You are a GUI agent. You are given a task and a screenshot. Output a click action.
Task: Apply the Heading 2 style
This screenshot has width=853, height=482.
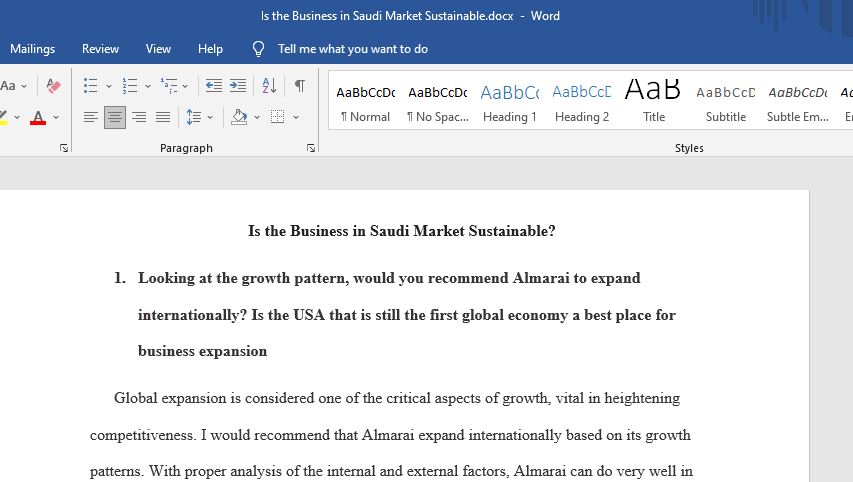tap(582, 102)
